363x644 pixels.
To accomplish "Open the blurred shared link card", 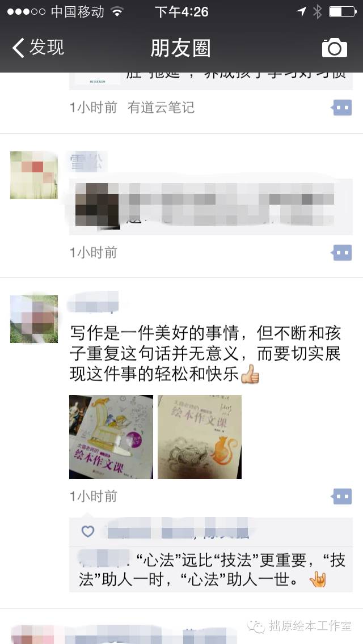I will tap(211, 206).
